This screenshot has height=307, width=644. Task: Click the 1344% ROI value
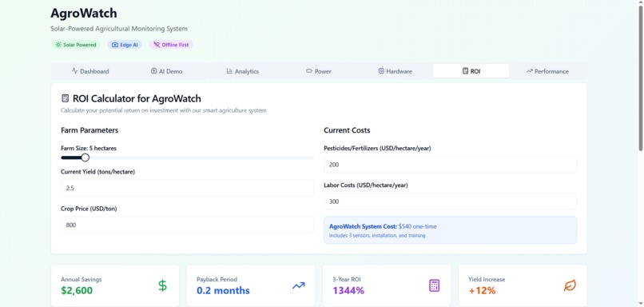click(x=348, y=290)
